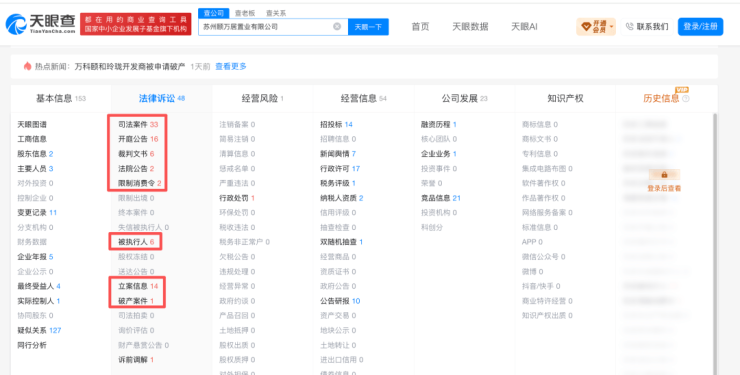740x375 pixels.
Task: Select the 查老板 search tab
Action: click(x=245, y=13)
